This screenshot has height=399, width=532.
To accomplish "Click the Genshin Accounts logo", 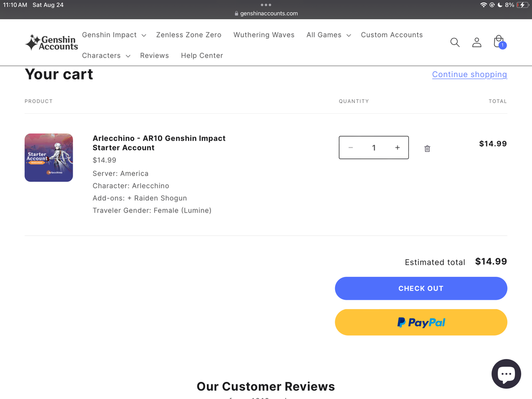I will [51, 43].
